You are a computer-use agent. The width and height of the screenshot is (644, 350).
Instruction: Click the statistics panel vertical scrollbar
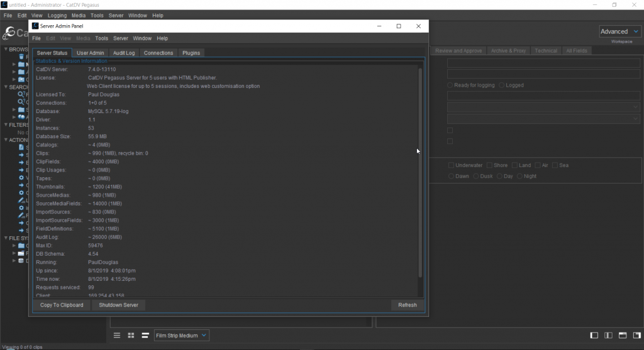point(420,172)
